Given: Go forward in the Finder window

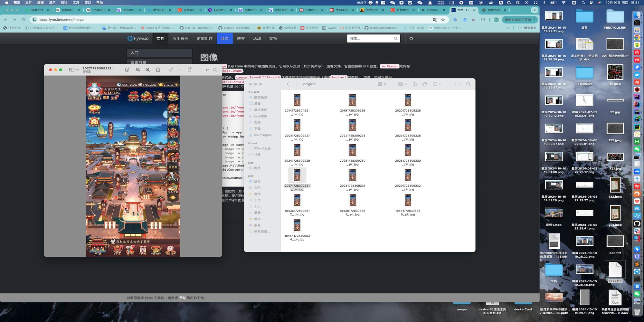Looking at the screenshot, I should pyautogui.click(x=297, y=84).
